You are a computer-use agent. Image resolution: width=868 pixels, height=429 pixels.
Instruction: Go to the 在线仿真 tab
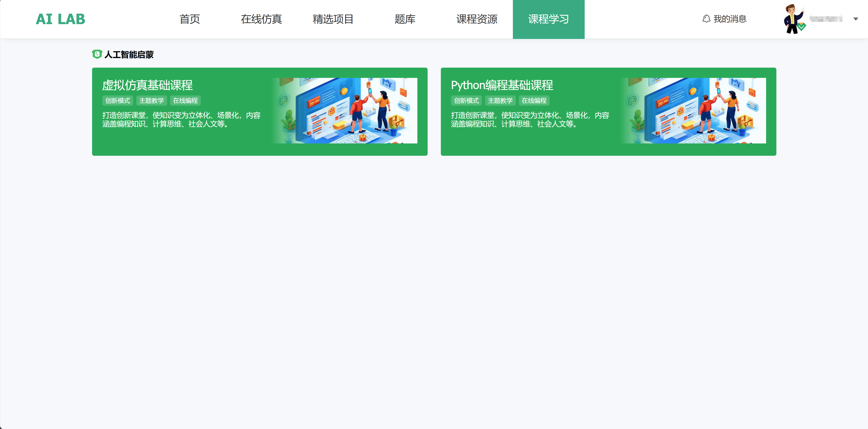261,19
